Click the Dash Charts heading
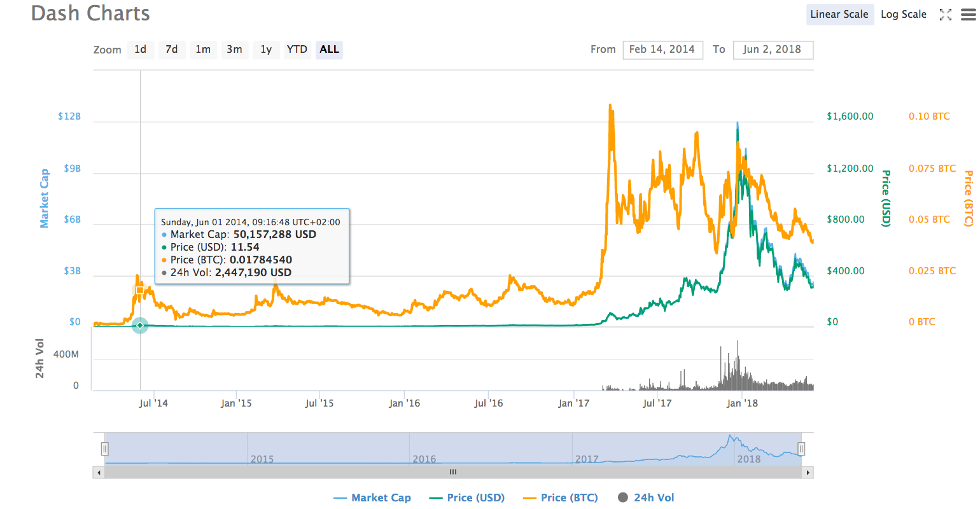The height and width of the screenshot is (509, 980). tap(90, 13)
